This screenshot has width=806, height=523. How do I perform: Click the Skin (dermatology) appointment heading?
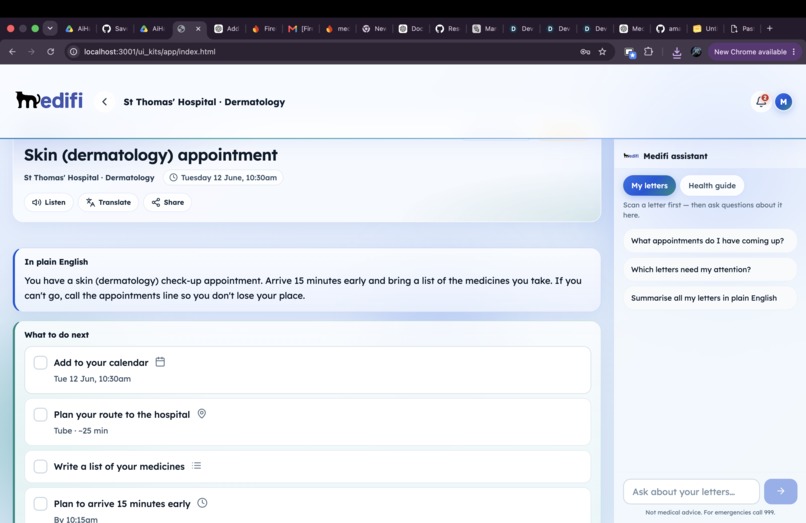tap(151, 155)
